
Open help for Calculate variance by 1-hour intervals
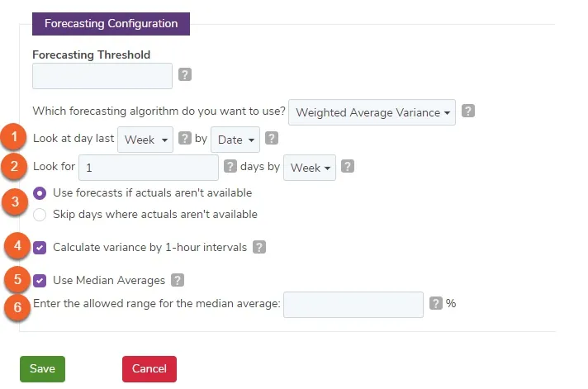(x=259, y=247)
